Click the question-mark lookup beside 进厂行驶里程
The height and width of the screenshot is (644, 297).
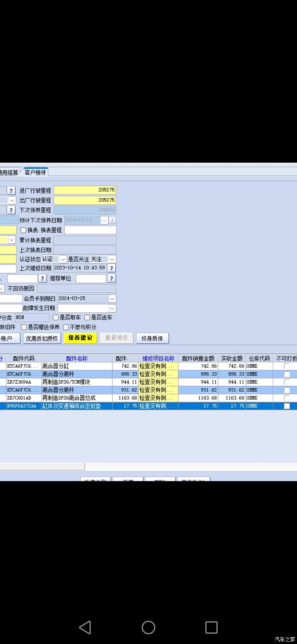(11, 191)
